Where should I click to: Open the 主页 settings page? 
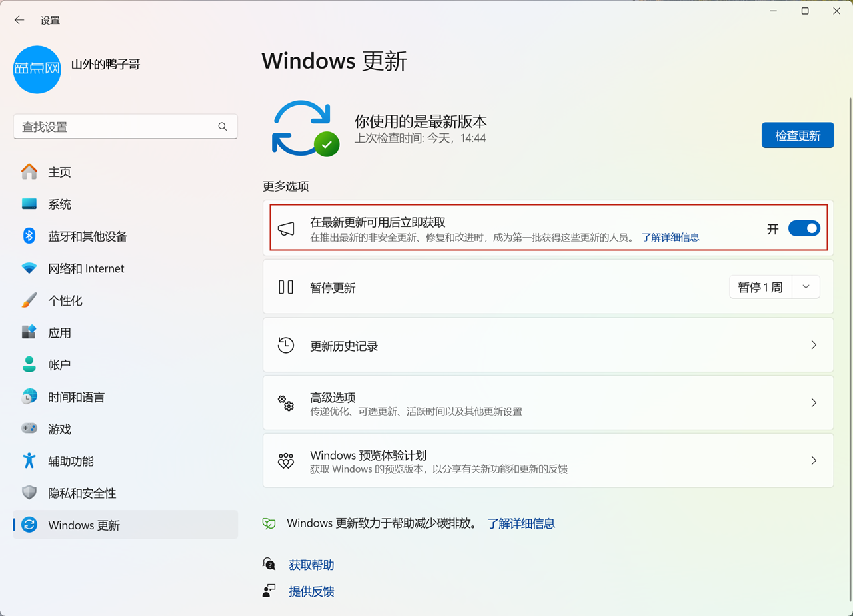click(125, 172)
